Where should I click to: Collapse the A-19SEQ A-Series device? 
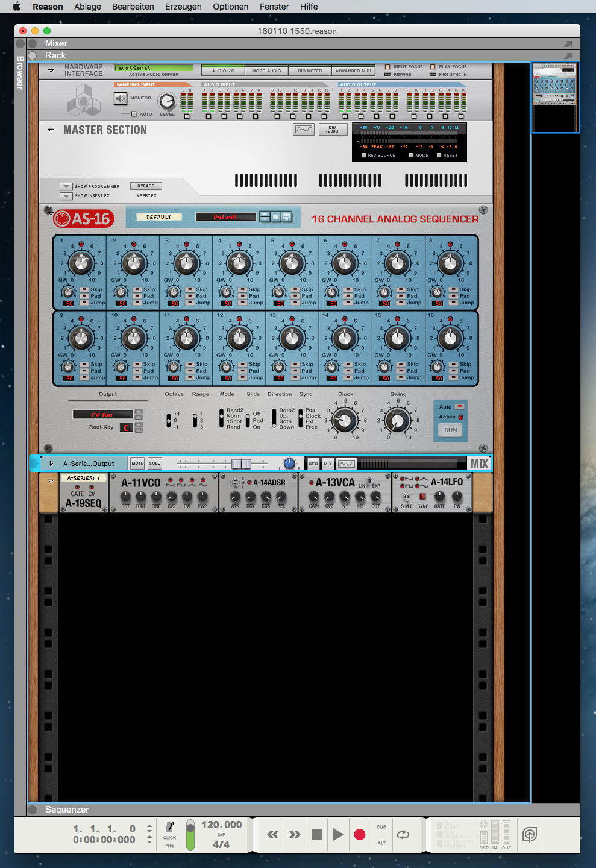tap(51, 481)
